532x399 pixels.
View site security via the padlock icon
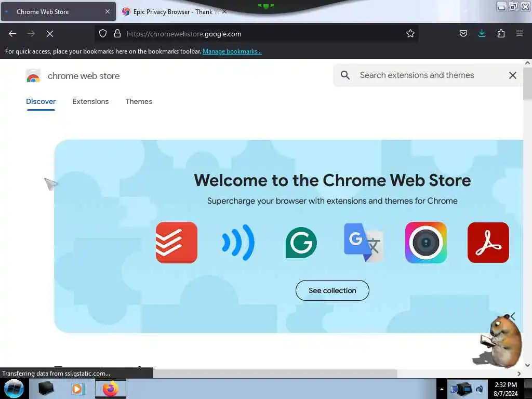click(117, 34)
